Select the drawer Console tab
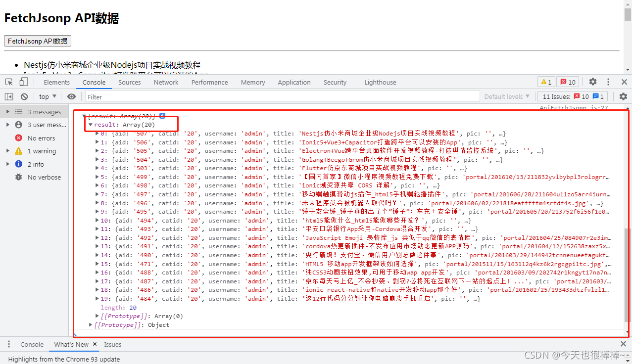Image resolution: width=632 pixels, height=364 pixels. click(32, 344)
